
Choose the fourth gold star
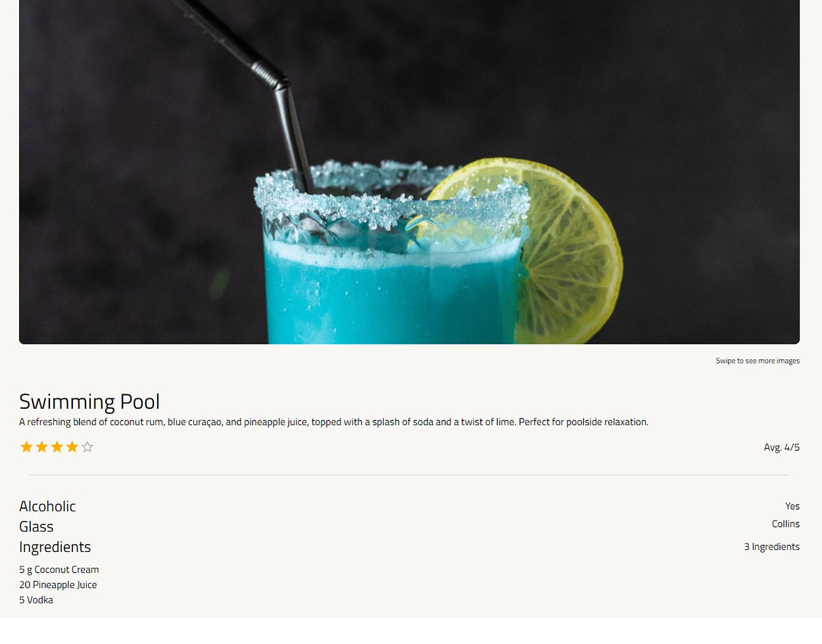[x=72, y=447]
